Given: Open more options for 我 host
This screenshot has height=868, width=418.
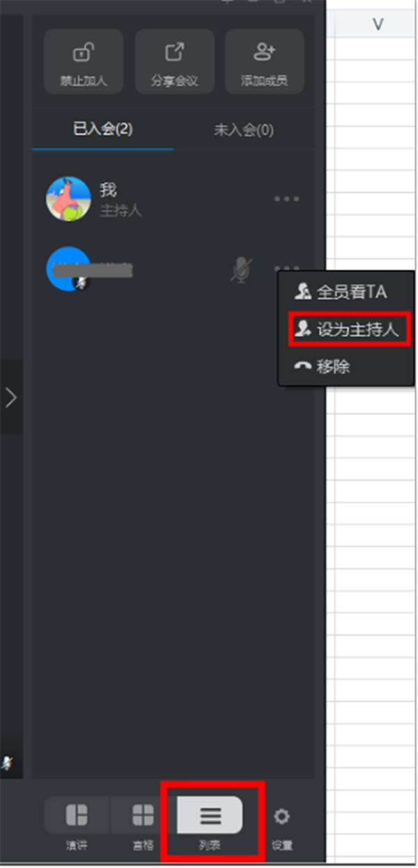Looking at the screenshot, I should click(287, 199).
